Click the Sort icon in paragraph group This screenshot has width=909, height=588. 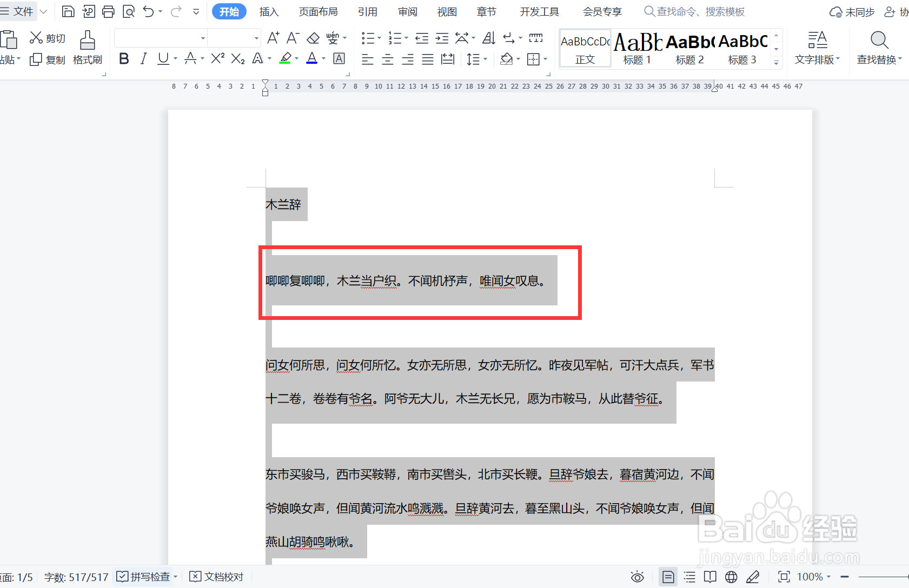(489, 38)
